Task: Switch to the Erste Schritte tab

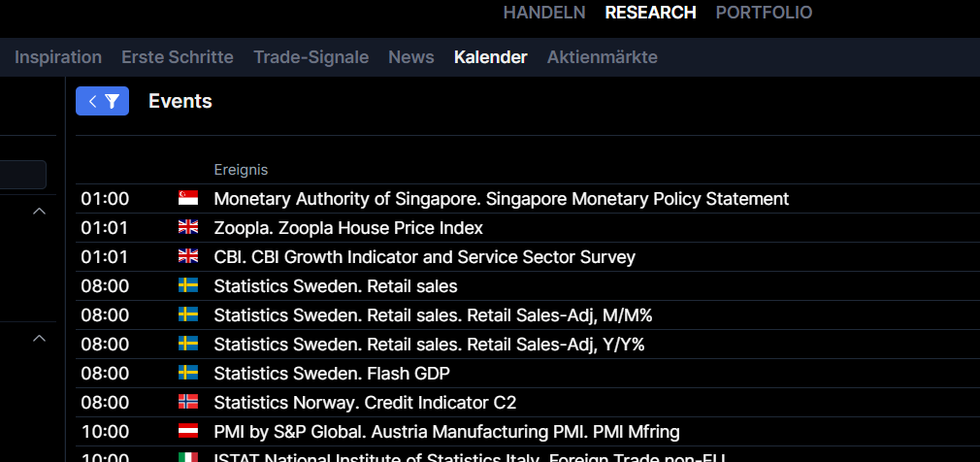Action: pyautogui.click(x=178, y=57)
